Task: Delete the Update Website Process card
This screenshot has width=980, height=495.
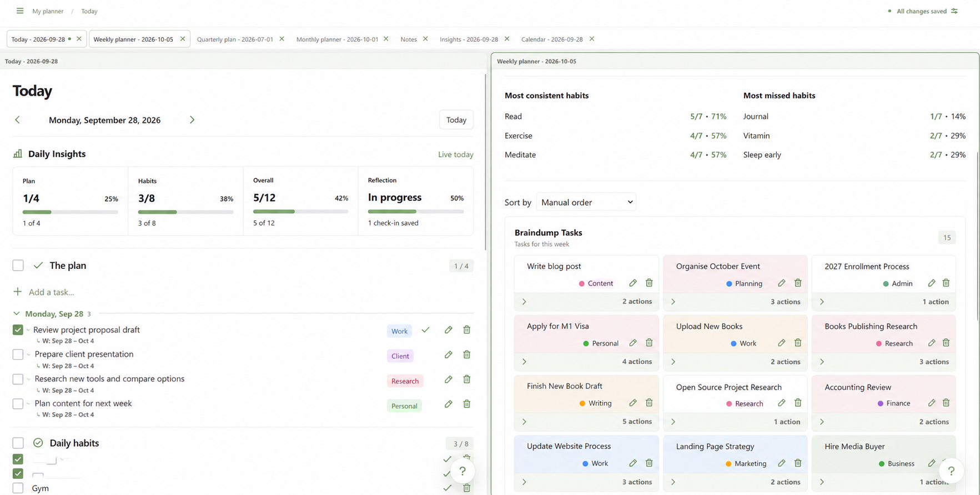Action: (649, 463)
